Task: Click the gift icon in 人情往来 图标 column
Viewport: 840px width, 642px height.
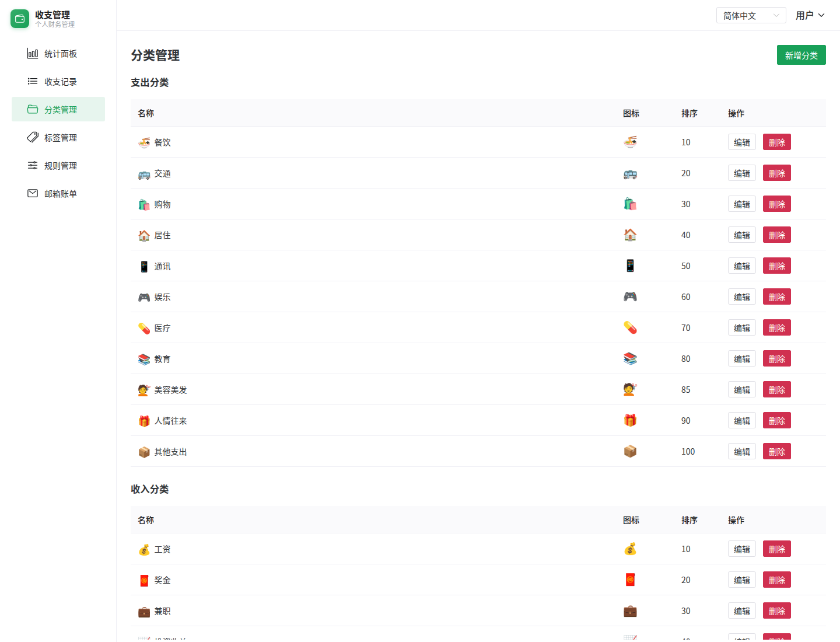Action: (x=630, y=420)
